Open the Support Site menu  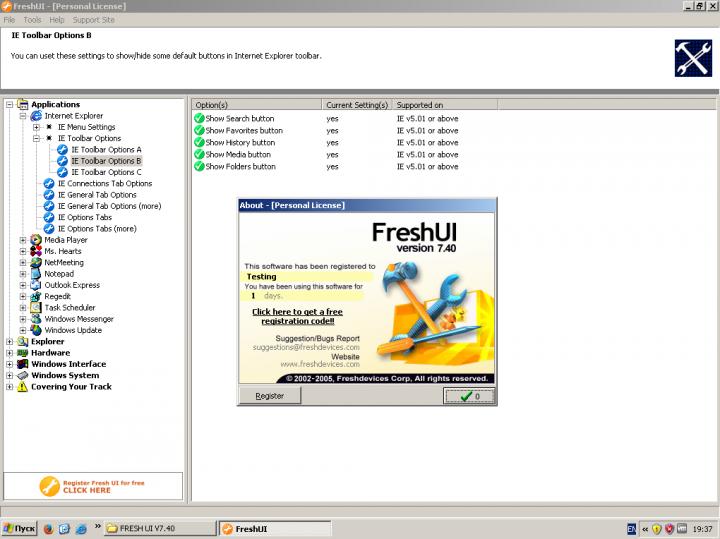coord(94,20)
